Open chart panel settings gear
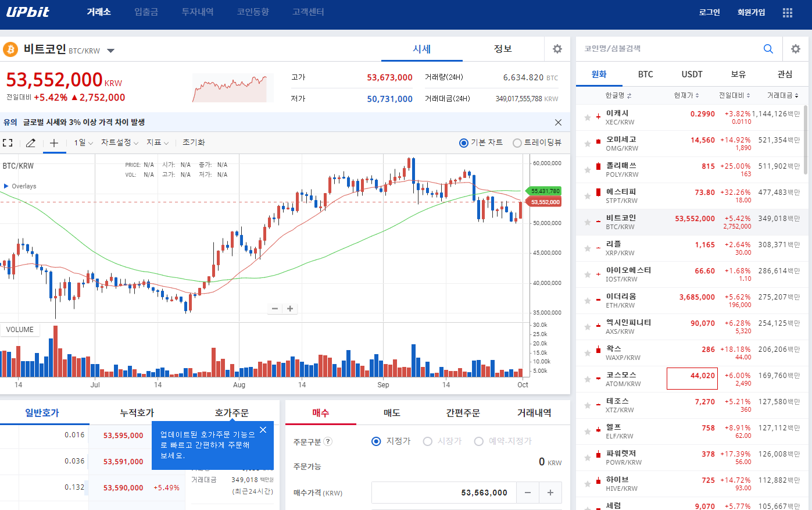This screenshot has width=812, height=510. (x=557, y=49)
